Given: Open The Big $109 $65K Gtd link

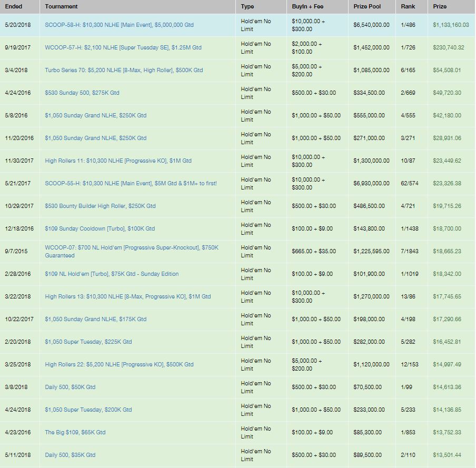Looking at the screenshot, I should 75,432.
